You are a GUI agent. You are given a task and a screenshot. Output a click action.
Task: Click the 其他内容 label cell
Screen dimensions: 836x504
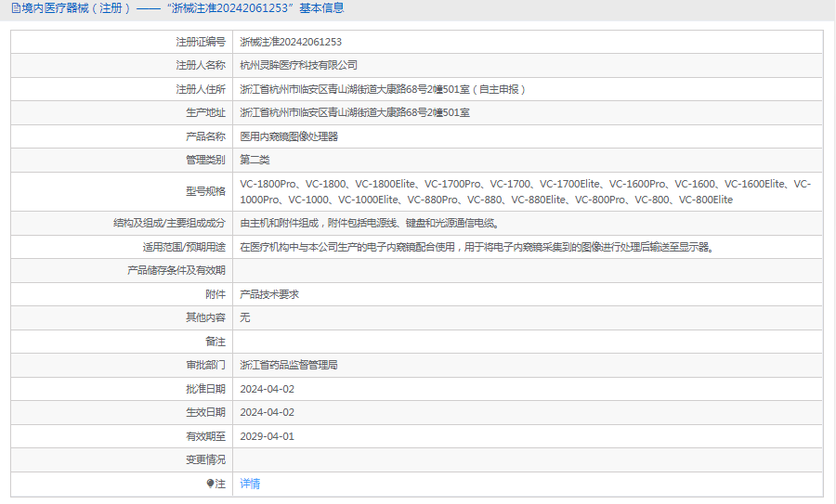click(x=122, y=317)
